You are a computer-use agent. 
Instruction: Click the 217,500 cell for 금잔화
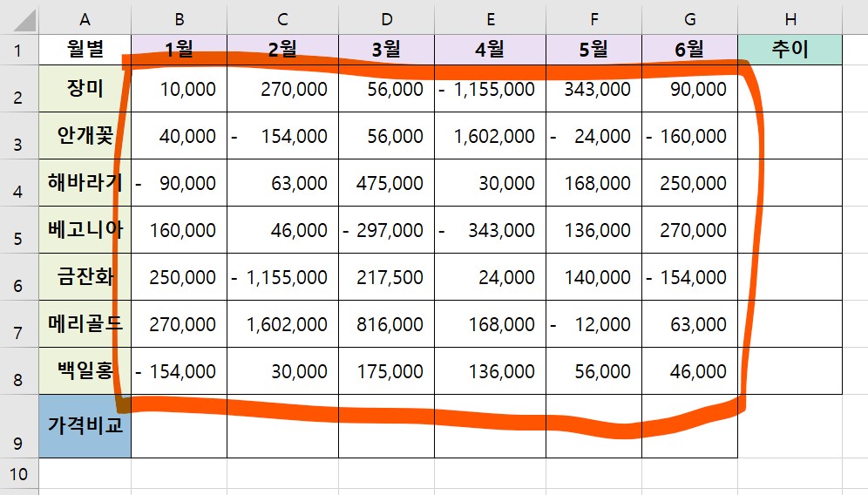pyautogui.click(x=386, y=277)
